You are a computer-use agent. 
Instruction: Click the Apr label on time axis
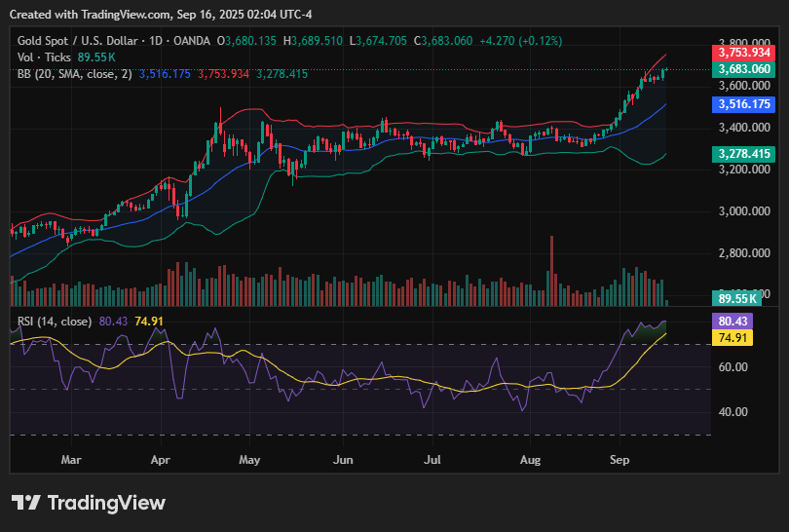(161, 460)
